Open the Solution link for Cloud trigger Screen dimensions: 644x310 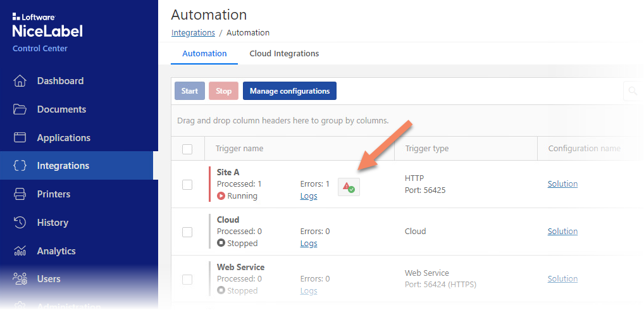(x=562, y=232)
